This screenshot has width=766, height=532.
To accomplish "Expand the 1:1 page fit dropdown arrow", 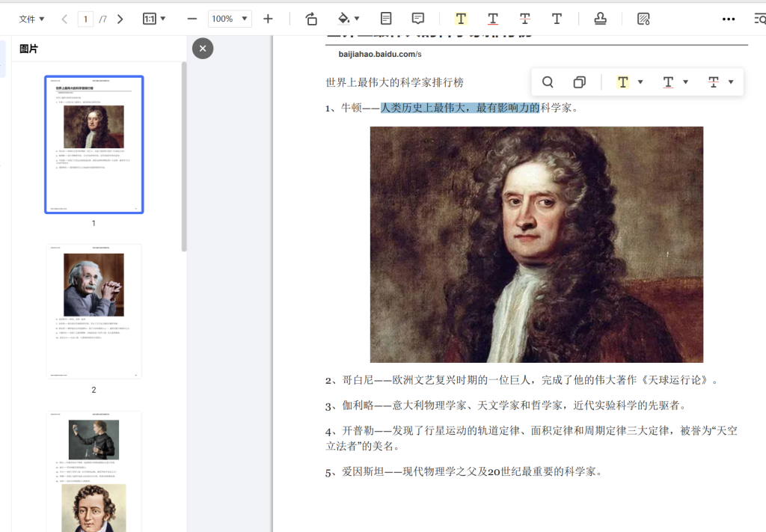I will point(163,19).
